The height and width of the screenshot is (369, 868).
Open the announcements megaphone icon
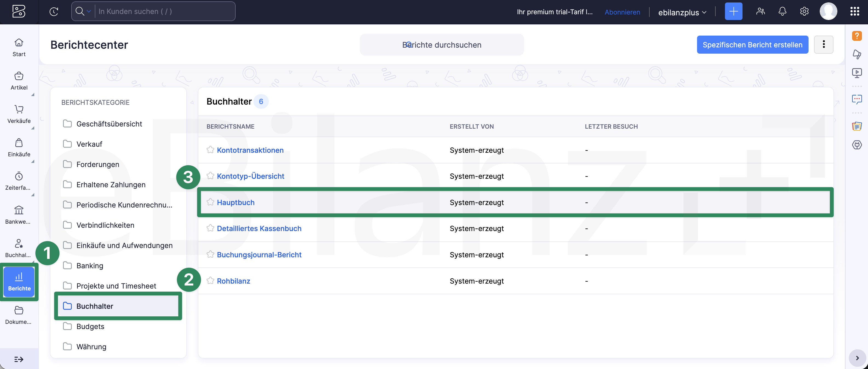[856, 54]
